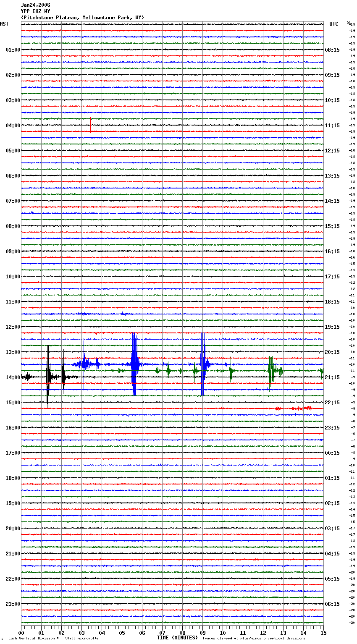This screenshot has height=644, width=357.
Task: Click the 00:15 UTC time label
Action: point(332,453)
